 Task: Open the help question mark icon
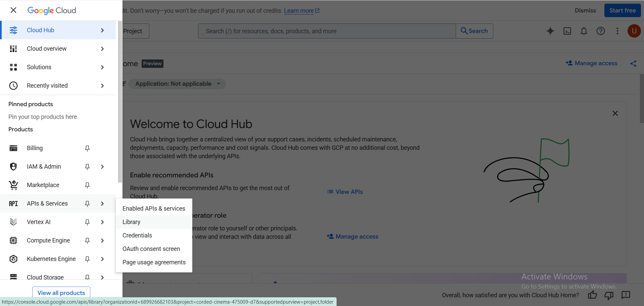[x=600, y=31]
